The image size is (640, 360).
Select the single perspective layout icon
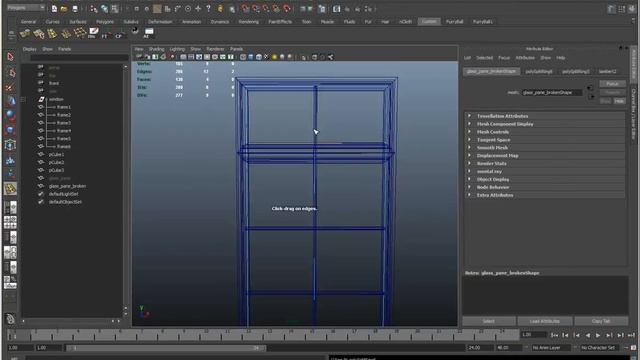tap(10, 207)
